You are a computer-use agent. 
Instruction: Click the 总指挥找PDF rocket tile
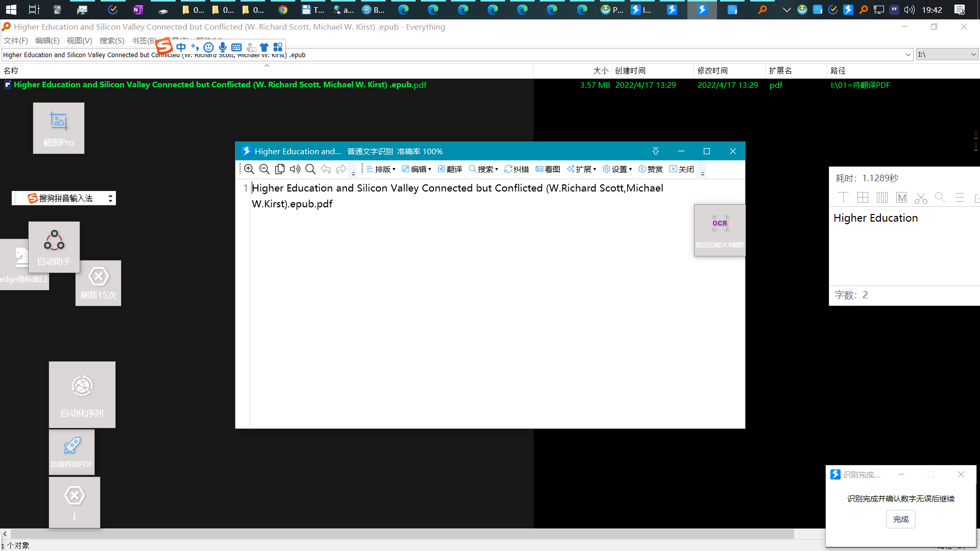click(x=71, y=452)
